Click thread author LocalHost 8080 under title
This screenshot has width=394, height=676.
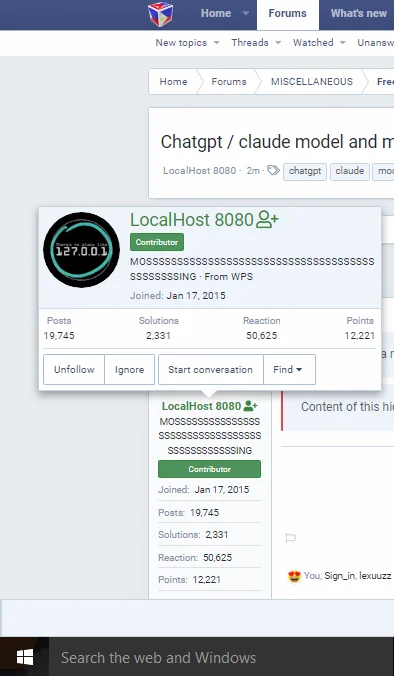coord(200,171)
